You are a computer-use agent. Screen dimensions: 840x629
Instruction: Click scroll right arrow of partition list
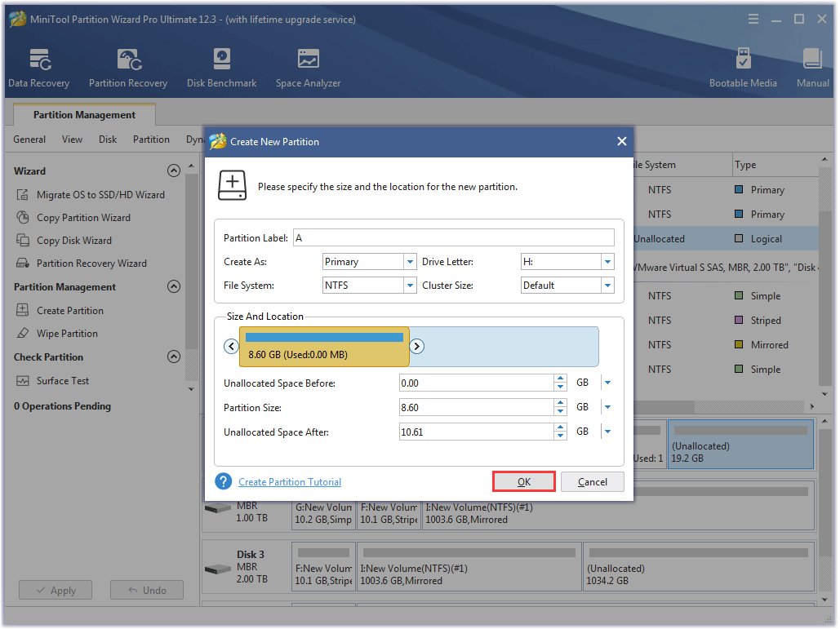[x=812, y=407]
